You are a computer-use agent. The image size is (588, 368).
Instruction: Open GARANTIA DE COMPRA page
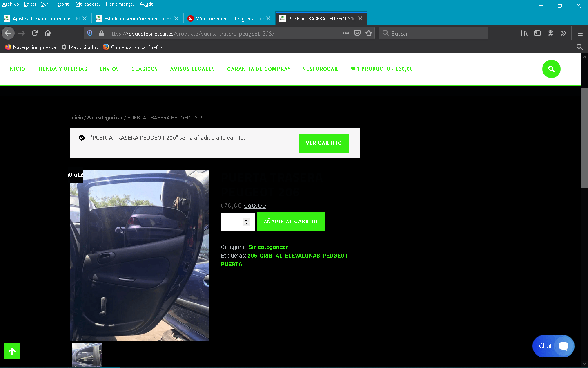click(x=259, y=69)
